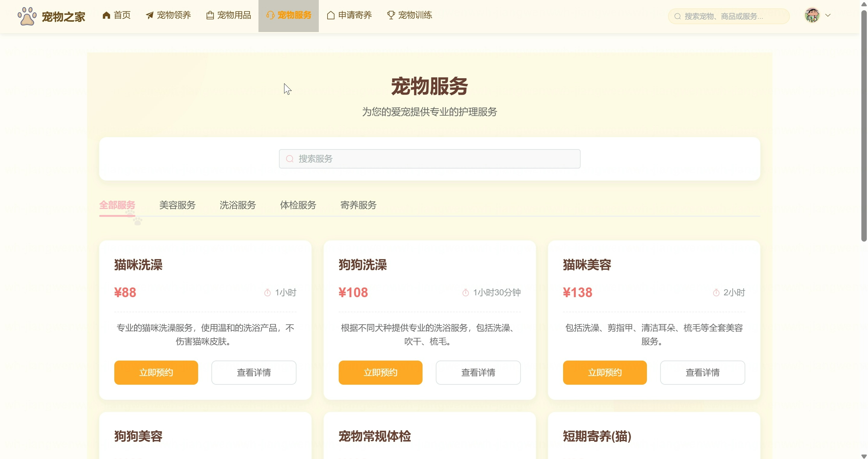Screen dimensions: 868x459
Task: Click the paw print logo icon
Action: pos(27,16)
